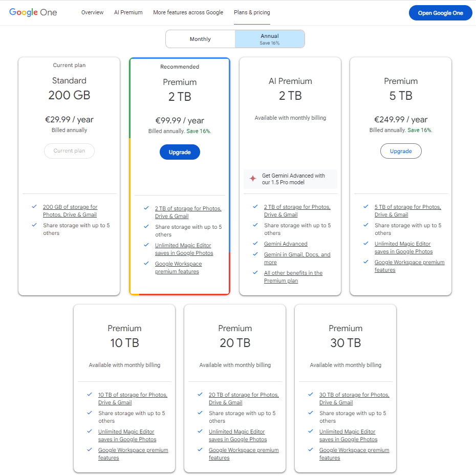This screenshot has height=476, width=476.
Task: Select Annual billing option
Action: [x=270, y=39]
